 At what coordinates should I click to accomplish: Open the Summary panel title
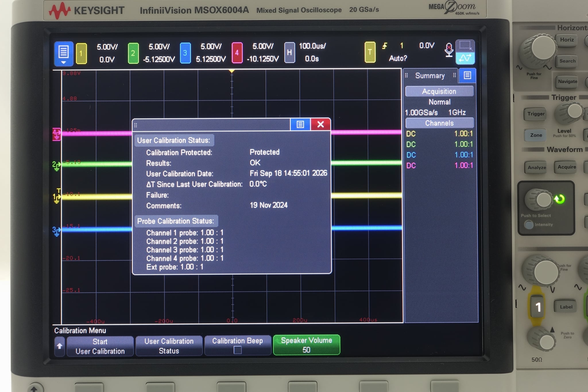coord(430,76)
